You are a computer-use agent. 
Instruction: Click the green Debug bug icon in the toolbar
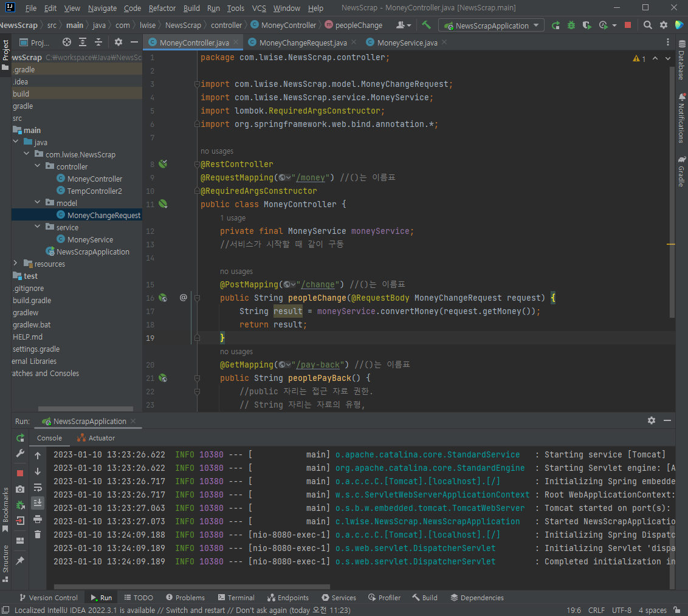pyautogui.click(x=571, y=26)
